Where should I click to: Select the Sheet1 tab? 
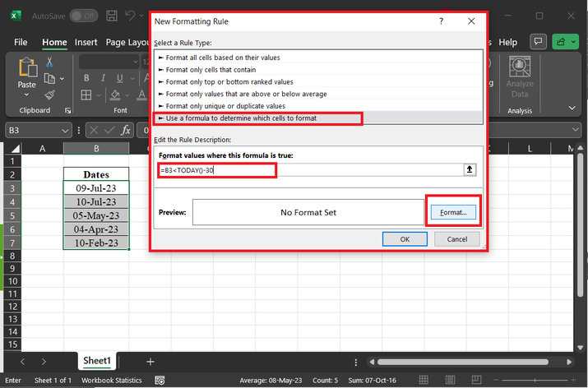click(x=97, y=361)
